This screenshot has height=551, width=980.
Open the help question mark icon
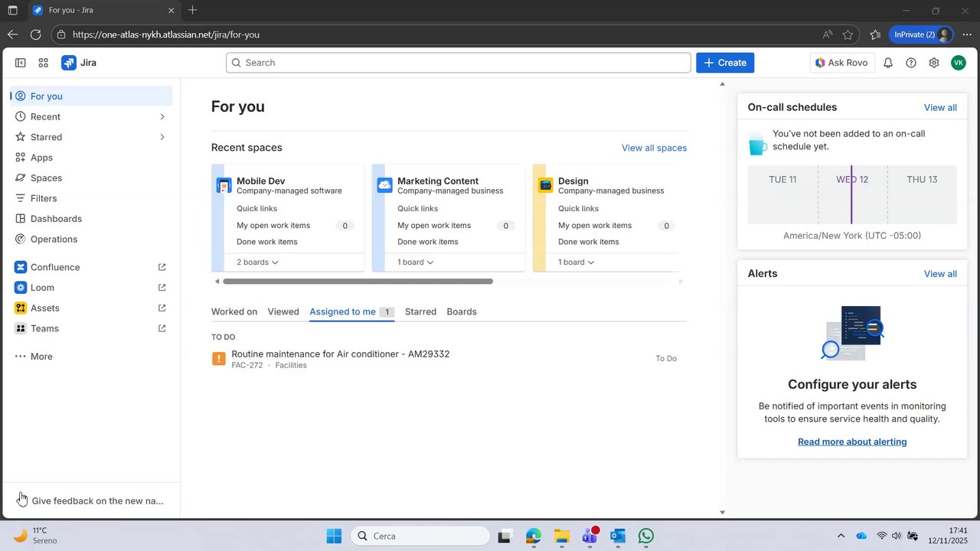911,63
